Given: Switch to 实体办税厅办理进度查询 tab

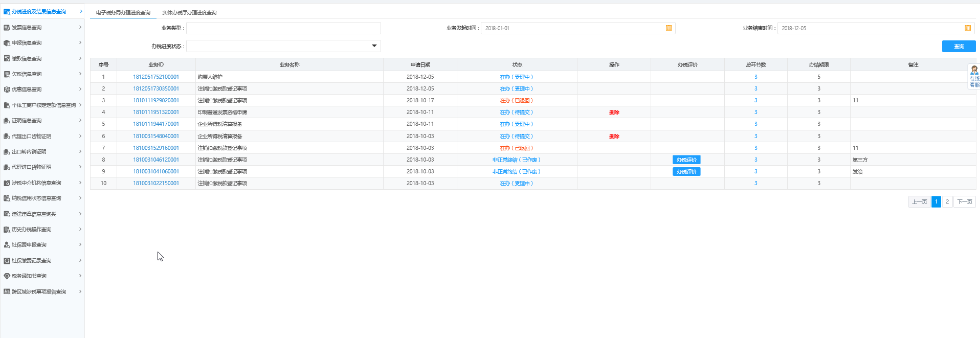Looking at the screenshot, I should [x=189, y=13].
